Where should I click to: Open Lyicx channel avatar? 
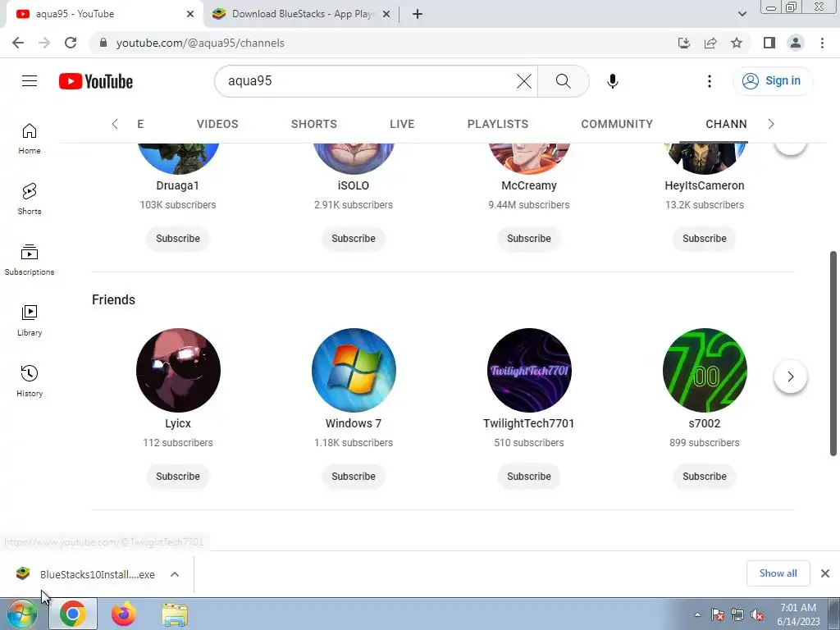coord(178,370)
